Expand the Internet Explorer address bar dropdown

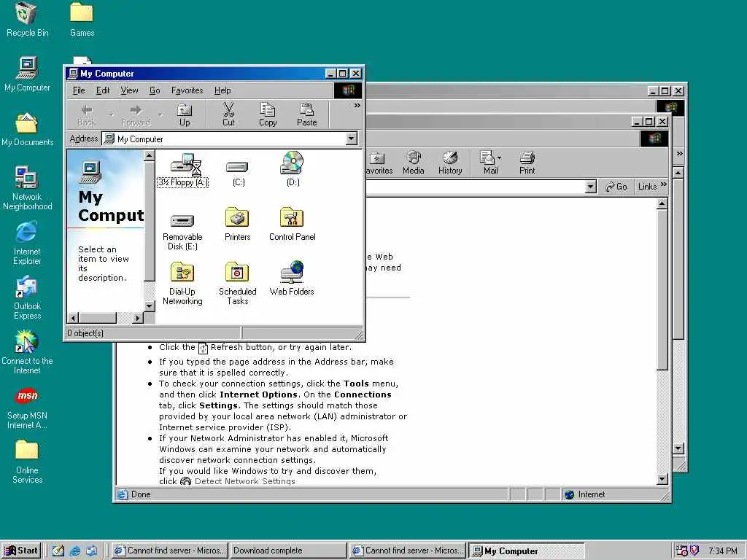pyautogui.click(x=591, y=187)
